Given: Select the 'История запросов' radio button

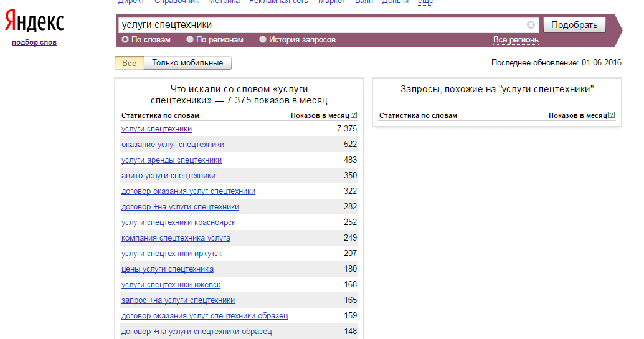Looking at the screenshot, I should tap(263, 40).
